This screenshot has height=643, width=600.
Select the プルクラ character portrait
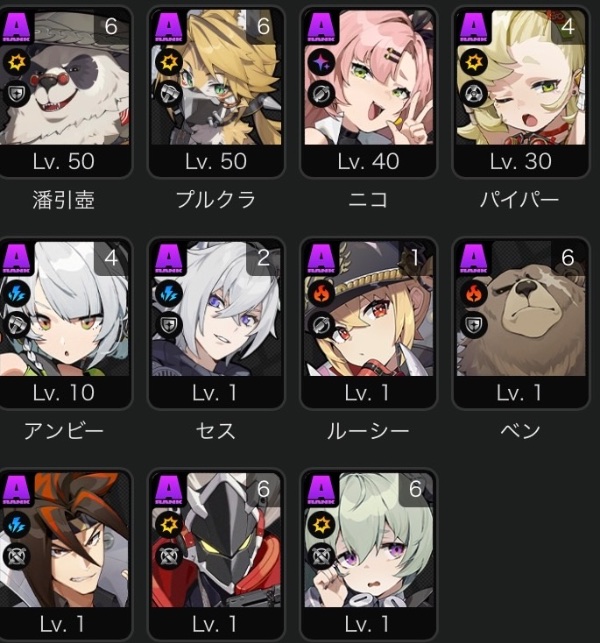click(216, 78)
